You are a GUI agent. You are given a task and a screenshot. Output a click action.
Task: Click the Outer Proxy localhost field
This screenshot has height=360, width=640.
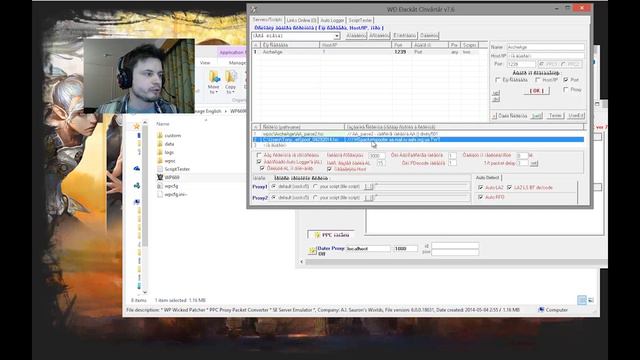[x=368, y=249]
